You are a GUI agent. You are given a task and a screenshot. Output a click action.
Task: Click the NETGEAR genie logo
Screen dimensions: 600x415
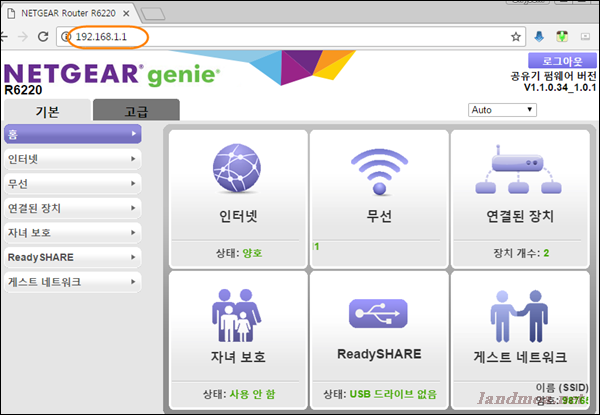[x=112, y=74]
